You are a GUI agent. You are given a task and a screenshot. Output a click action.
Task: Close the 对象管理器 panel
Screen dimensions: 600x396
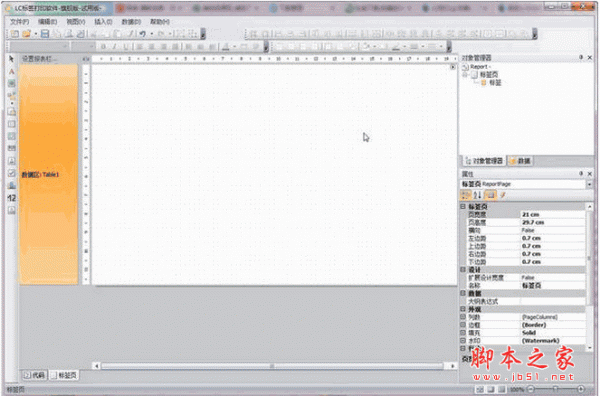(590, 57)
